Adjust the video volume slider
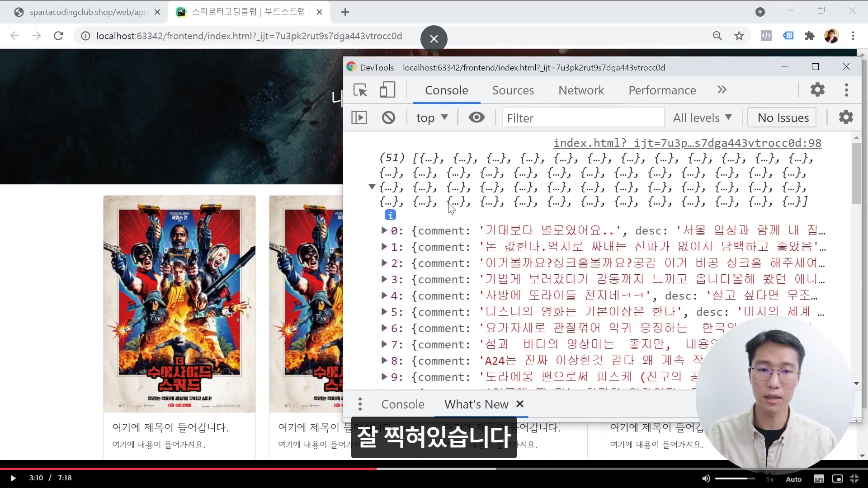 (735, 478)
